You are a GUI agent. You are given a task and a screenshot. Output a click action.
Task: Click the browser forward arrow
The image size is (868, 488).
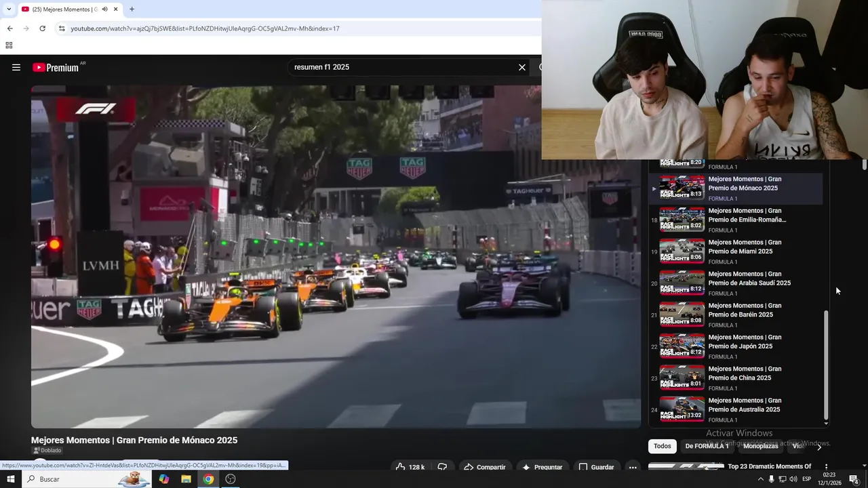tap(26, 28)
